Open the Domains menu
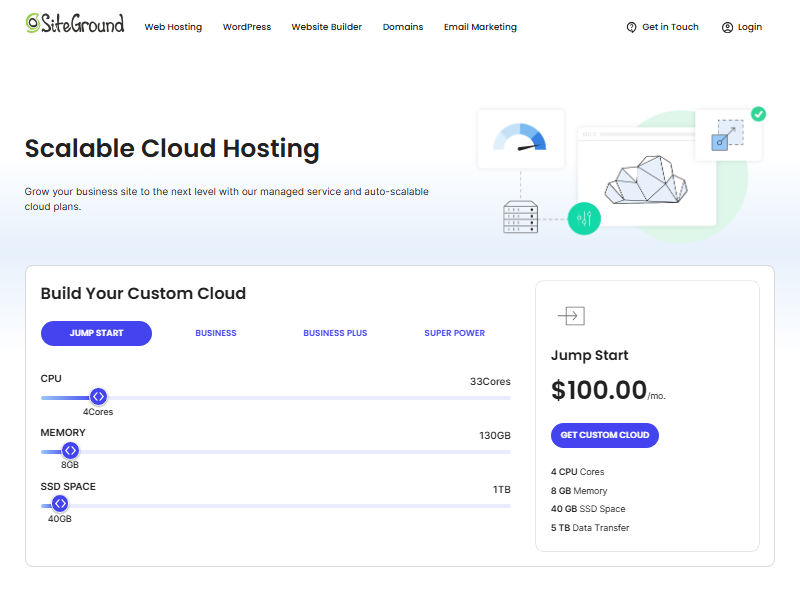Screen dimensions: 800x590 point(403,27)
